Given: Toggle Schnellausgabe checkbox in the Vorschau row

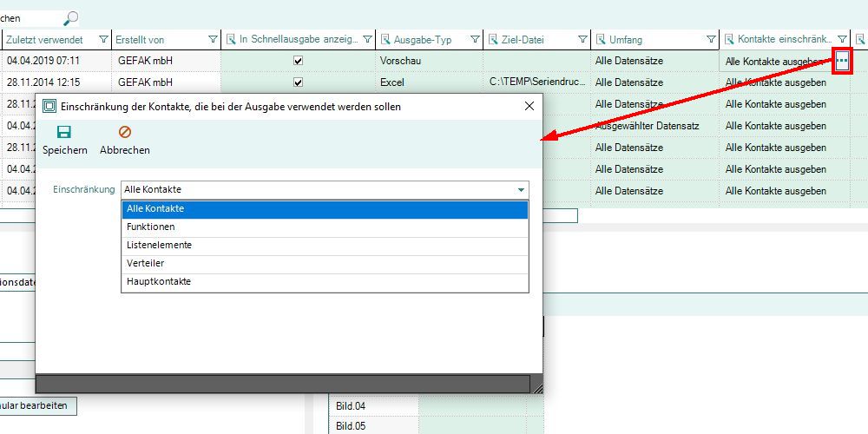Looking at the screenshot, I should coord(298,62).
